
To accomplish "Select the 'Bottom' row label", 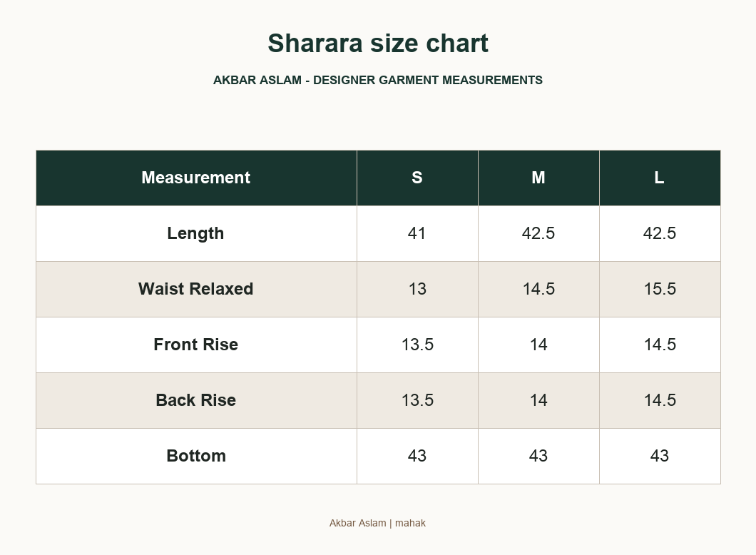I will coord(195,456).
